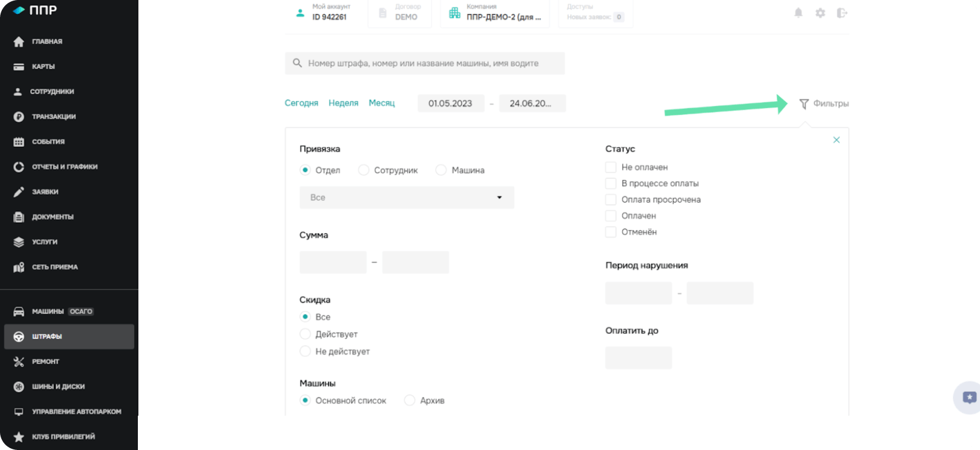
Task: Choose the "Архив" machines radio option
Action: point(410,400)
